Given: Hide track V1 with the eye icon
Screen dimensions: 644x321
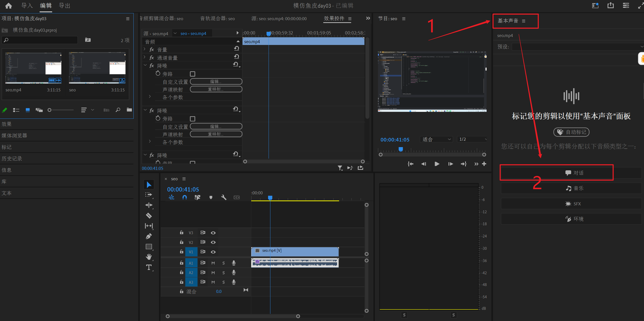Looking at the screenshot, I should 213,252.
